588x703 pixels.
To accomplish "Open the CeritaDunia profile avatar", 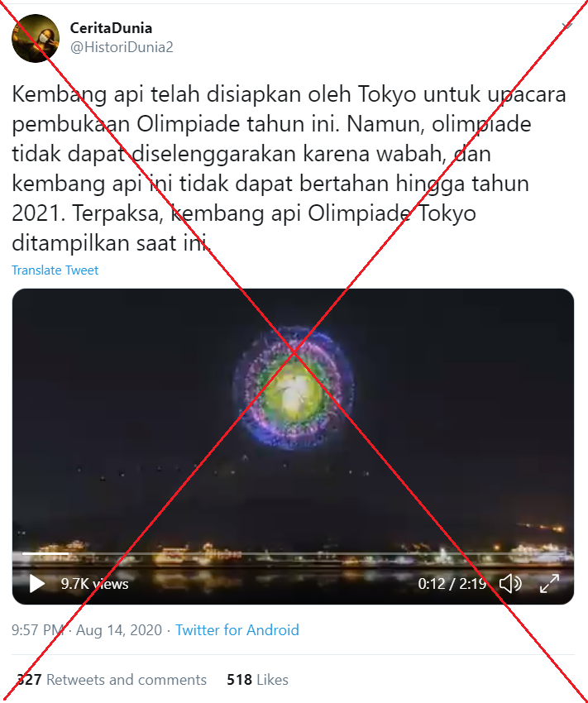I will [x=36, y=38].
